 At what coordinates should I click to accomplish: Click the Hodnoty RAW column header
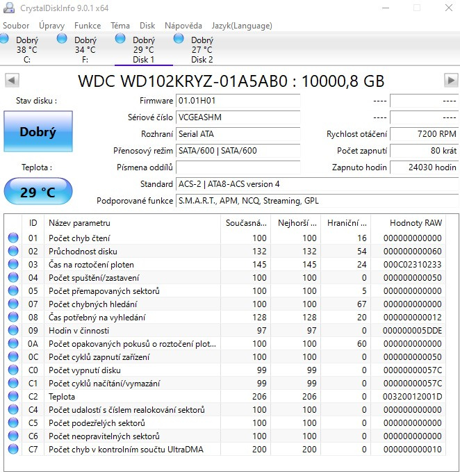408,223
